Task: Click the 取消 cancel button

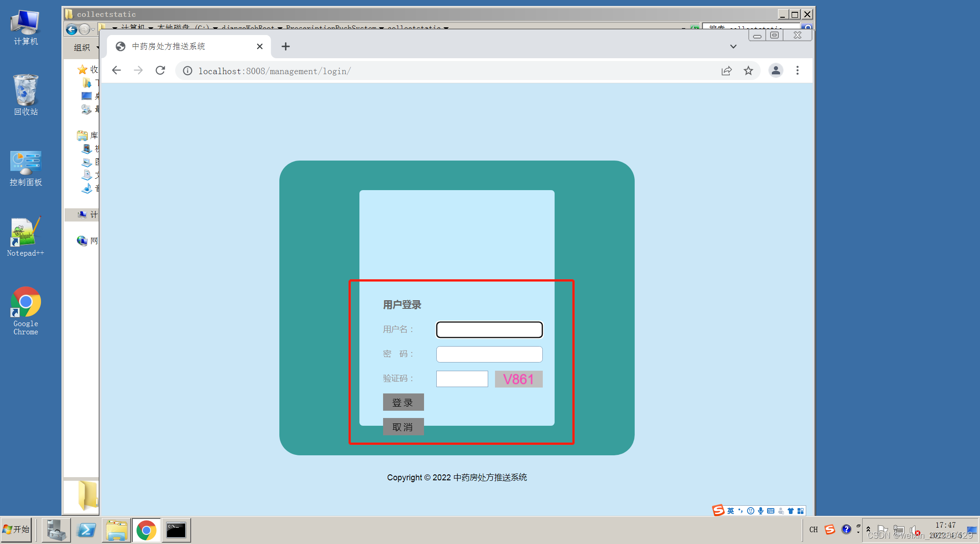Action: pos(403,427)
